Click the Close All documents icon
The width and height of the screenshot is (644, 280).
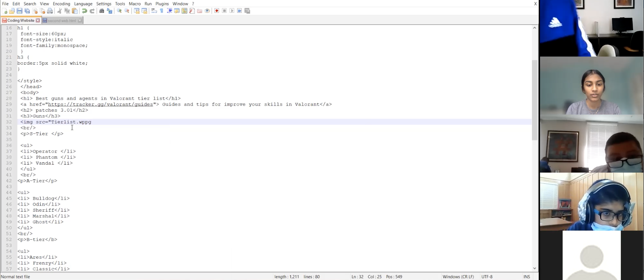(x=42, y=11)
